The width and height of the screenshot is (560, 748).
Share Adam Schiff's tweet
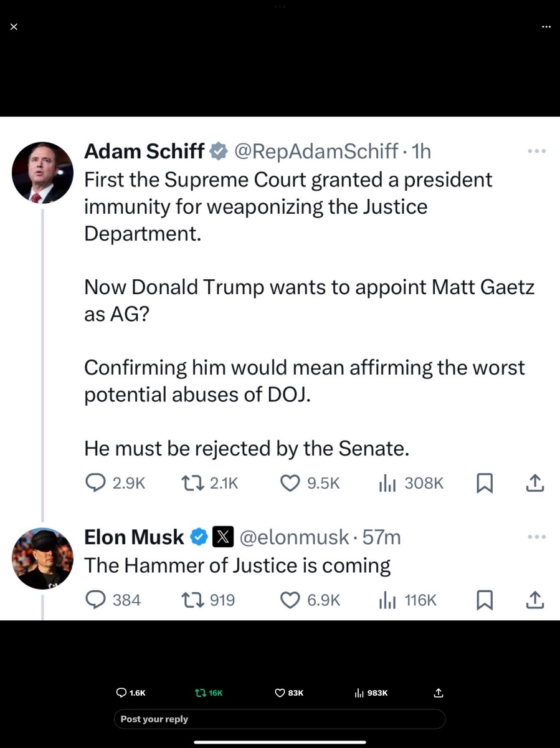pyautogui.click(x=536, y=483)
